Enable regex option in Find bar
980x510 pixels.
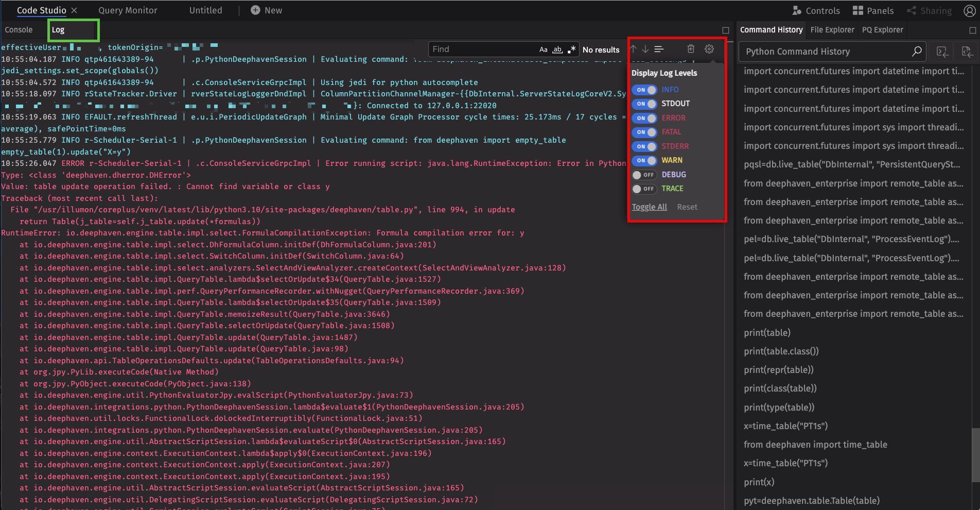571,49
